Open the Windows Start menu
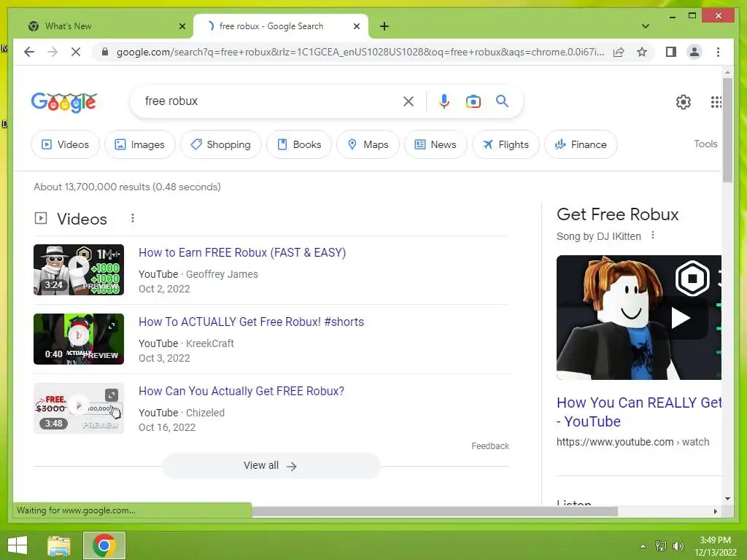This screenshot has height=560, width=747. pyautogui.click(x=18, y=545)
